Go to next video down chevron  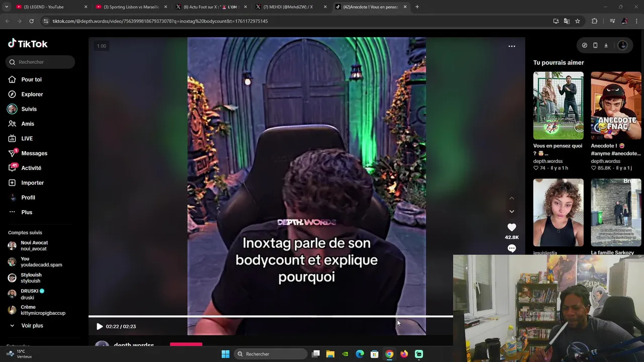coord(512,212)
